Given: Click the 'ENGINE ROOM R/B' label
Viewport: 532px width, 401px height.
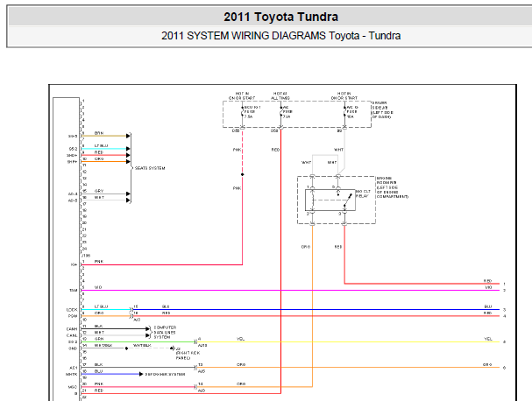Looking at the screenshot, I should 393,187.
